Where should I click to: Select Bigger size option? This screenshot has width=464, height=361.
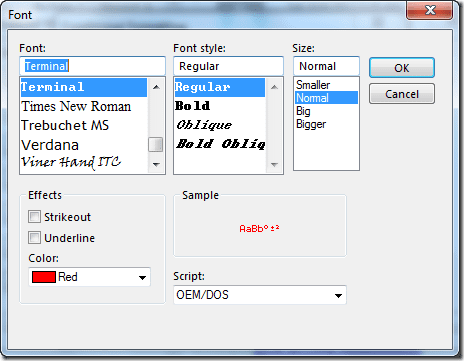[326, 124]
